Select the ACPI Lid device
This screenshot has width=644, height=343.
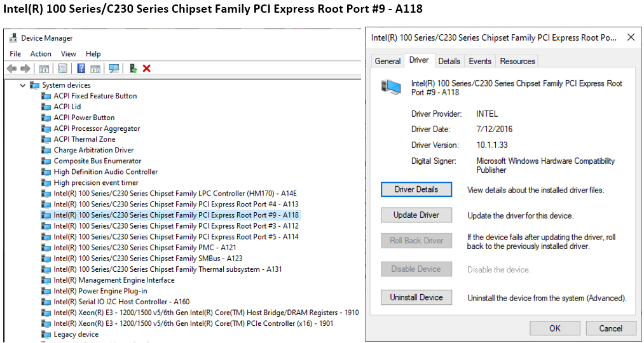tap(67, 107)
